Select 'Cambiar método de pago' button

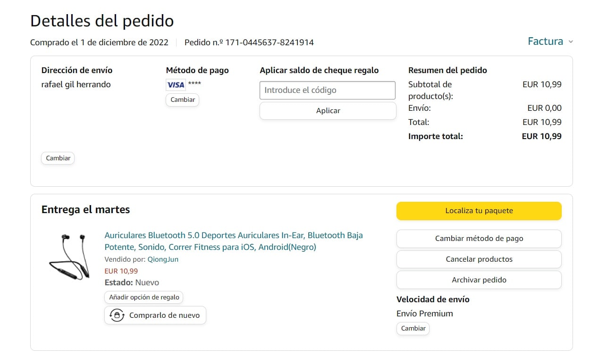tap(479, 239)
